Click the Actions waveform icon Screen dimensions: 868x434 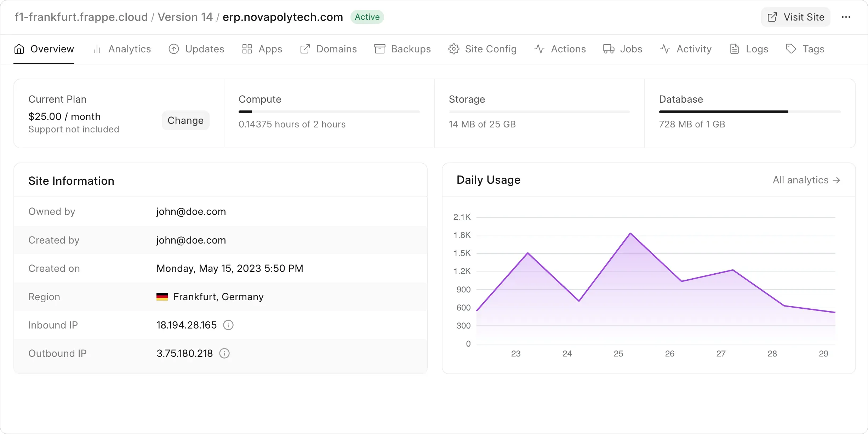pyautogui.click(x=539, y=49)
